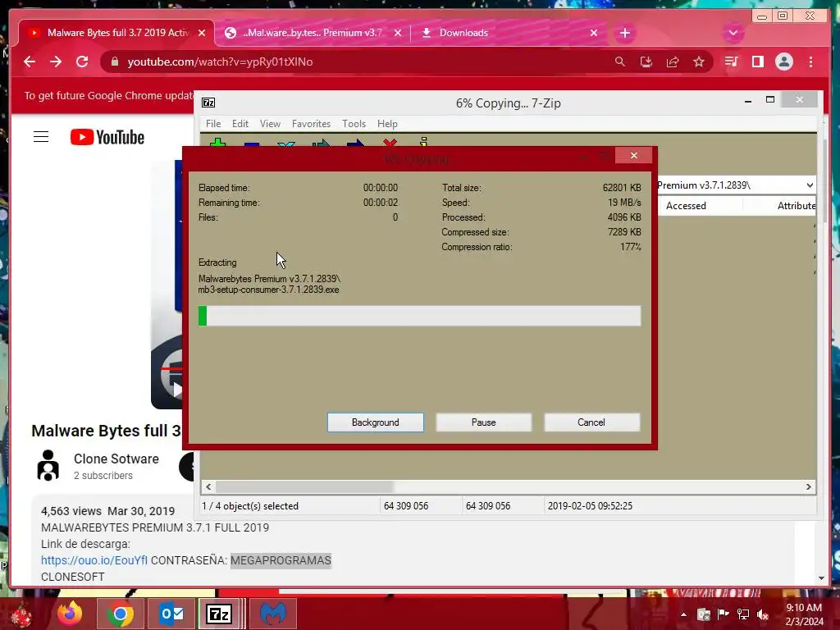The width and height of the screenshot is (840, 630).
Task: Share this page from address bar
Action: pos(673,62)
